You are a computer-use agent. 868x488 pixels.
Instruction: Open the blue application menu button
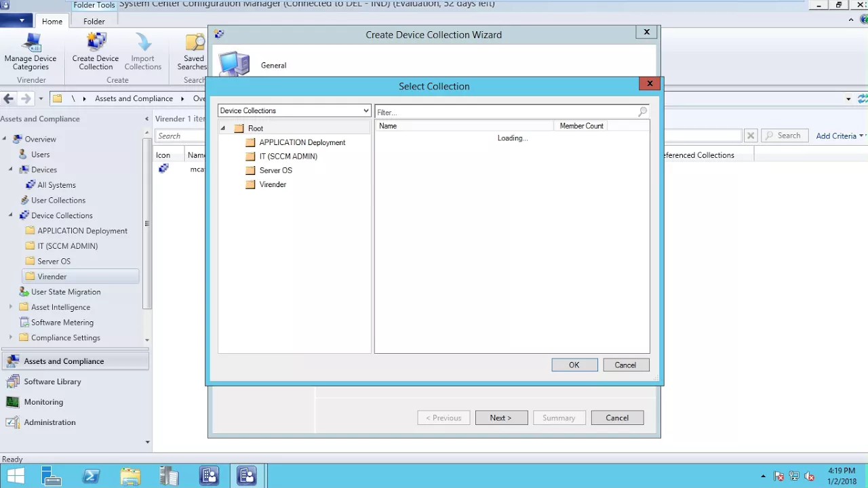(x=16, y=21)
